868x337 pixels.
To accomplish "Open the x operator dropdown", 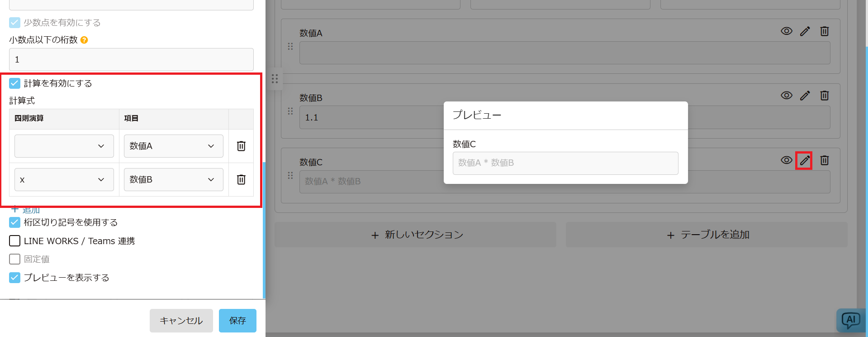I will [64, 179].
